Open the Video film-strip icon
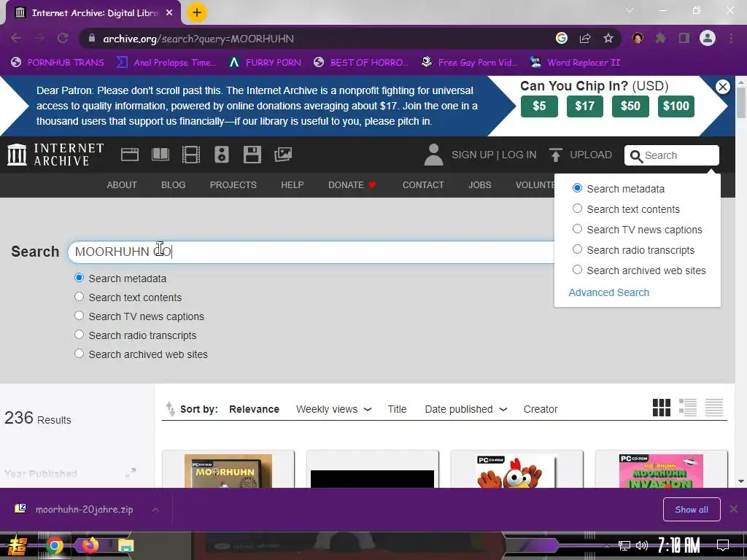The image size is (747, 560). (x=191, y=155)
